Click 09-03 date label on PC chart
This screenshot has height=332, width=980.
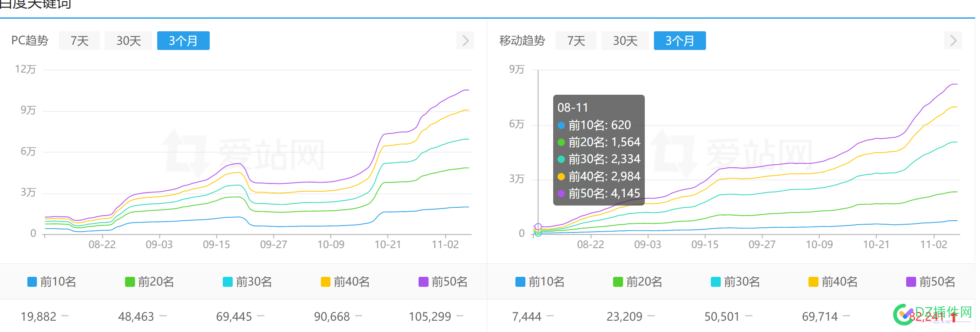(x=159, y=245)
